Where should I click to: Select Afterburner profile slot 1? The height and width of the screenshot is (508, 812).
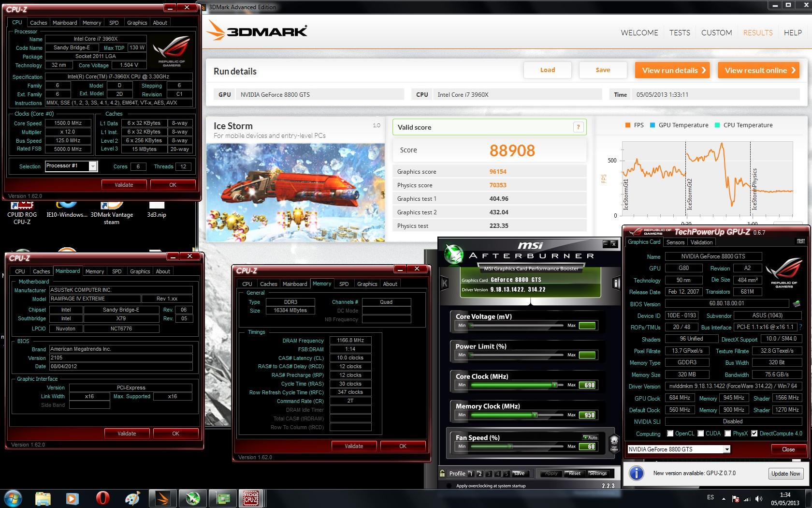click(471, 474)
